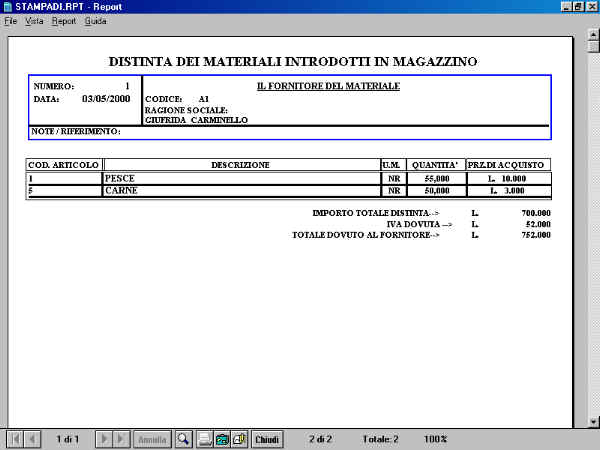Open the File menu
600x450 pixels.
pos(11,21)
